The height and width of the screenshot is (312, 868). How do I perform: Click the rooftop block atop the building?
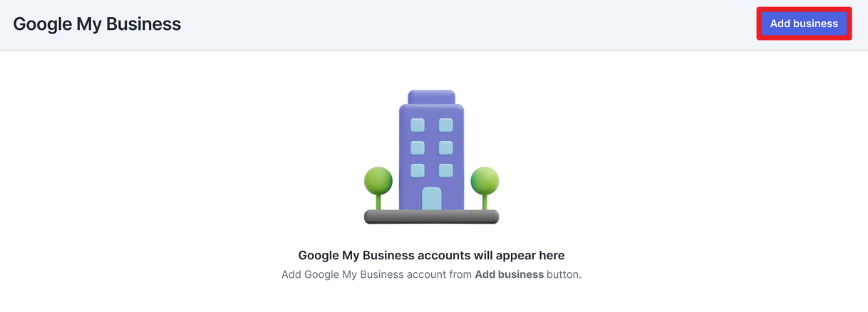(x=431, y=97)
